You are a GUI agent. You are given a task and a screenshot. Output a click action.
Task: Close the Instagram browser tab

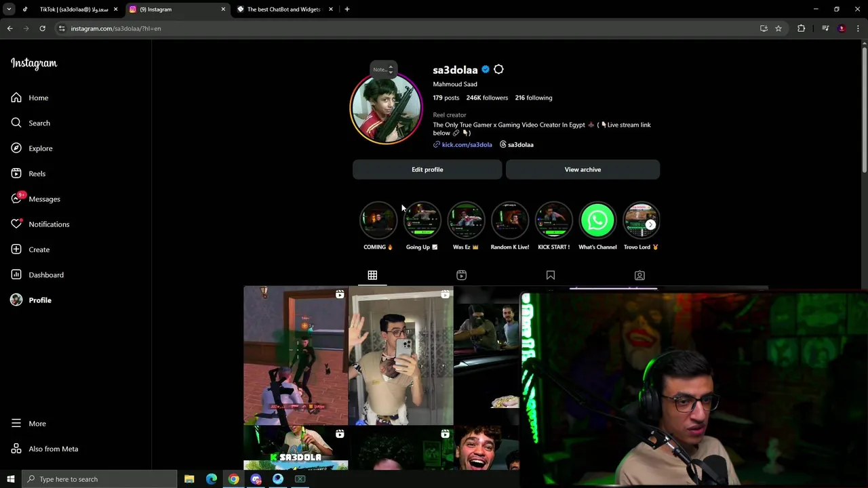(223, 9)
